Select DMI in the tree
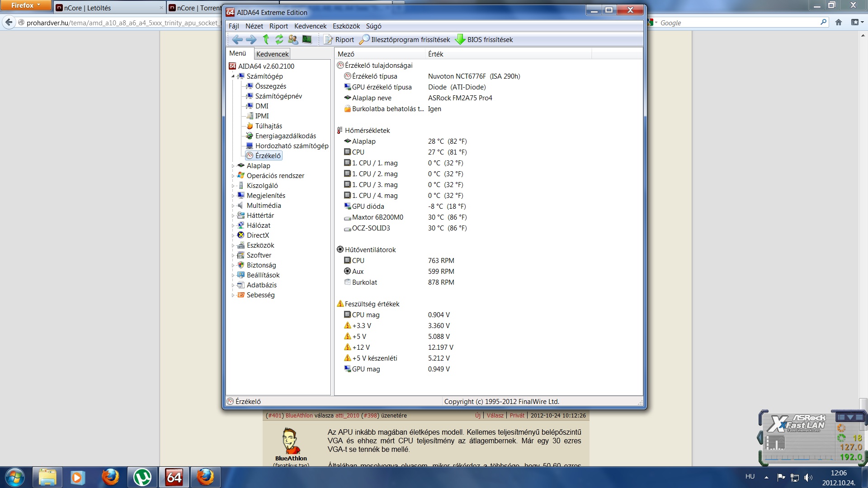The height and width of the screenshot is (488, 868). click(262, 106)
